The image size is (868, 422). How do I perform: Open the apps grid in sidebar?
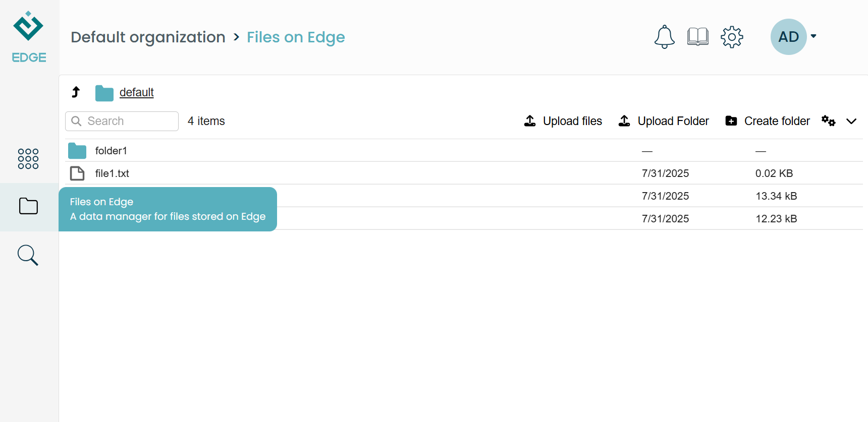click(x=28, y=159)
